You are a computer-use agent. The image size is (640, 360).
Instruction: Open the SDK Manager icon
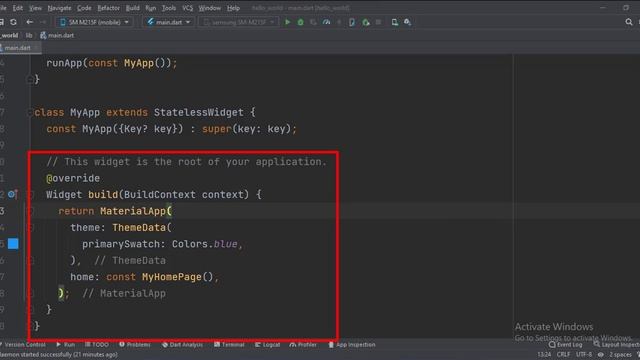point(407,22)
